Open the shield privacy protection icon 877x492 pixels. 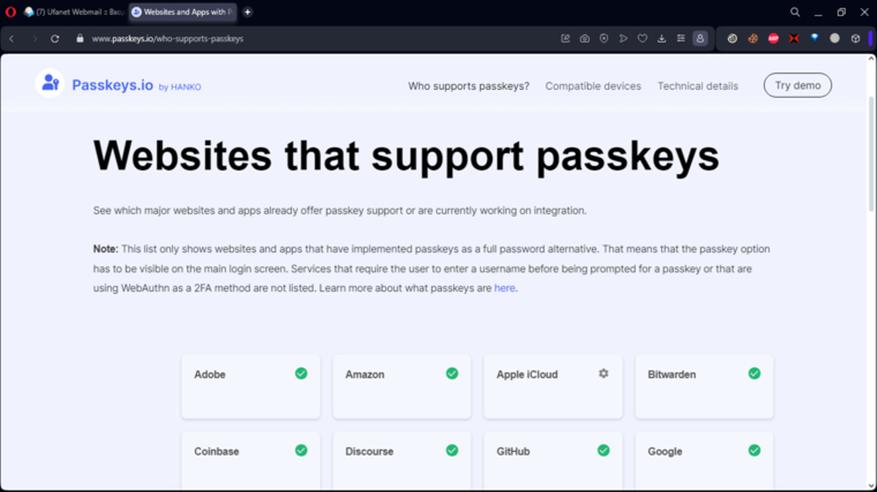(x=604, y=39)
